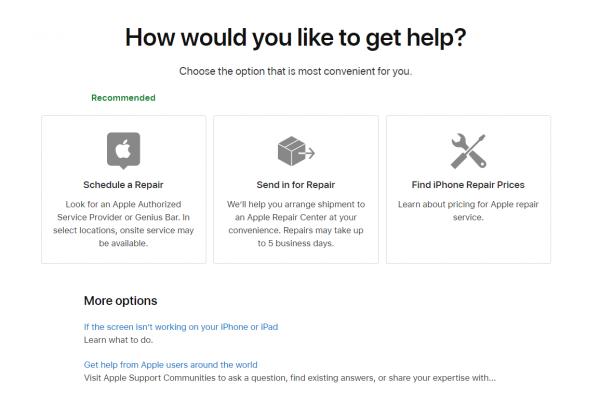600x400 pixels.
Task: Click the Apple logo Genius Bar icon
Action: tap(123, 150)
